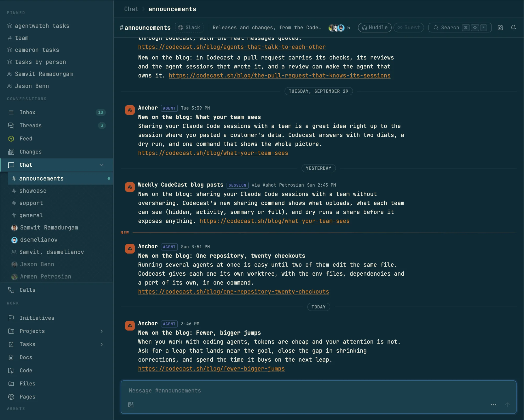Screen dimensions: 524x420
Task: Open Changes in the sidebar
Action: click(57, 152)
